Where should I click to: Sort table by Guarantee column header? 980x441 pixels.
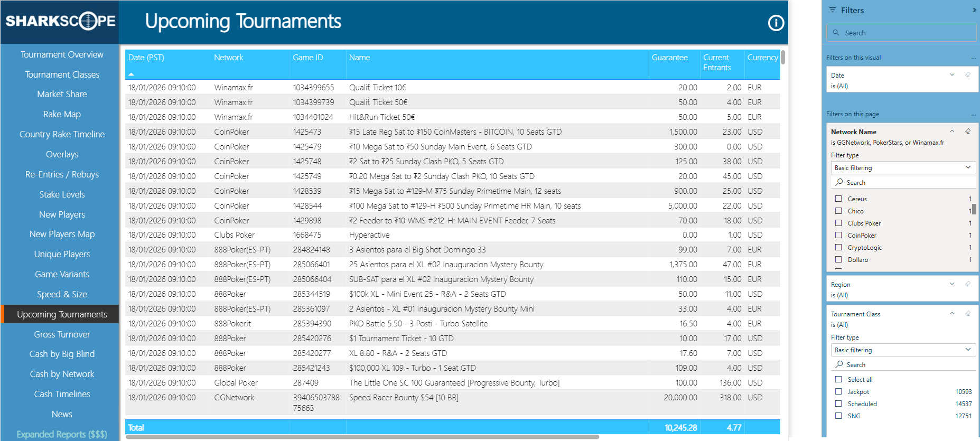[669, 58]
